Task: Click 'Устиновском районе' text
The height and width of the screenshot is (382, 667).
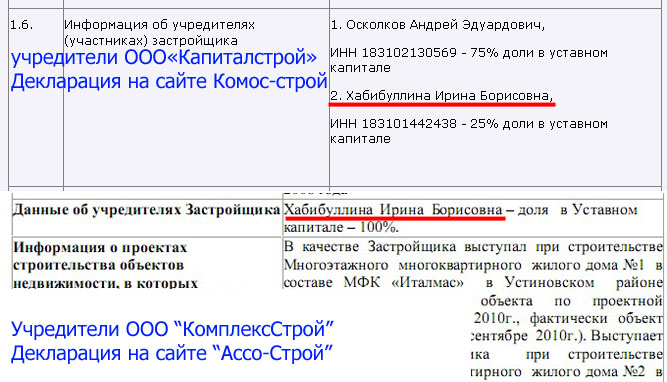Action: (584, 282)
